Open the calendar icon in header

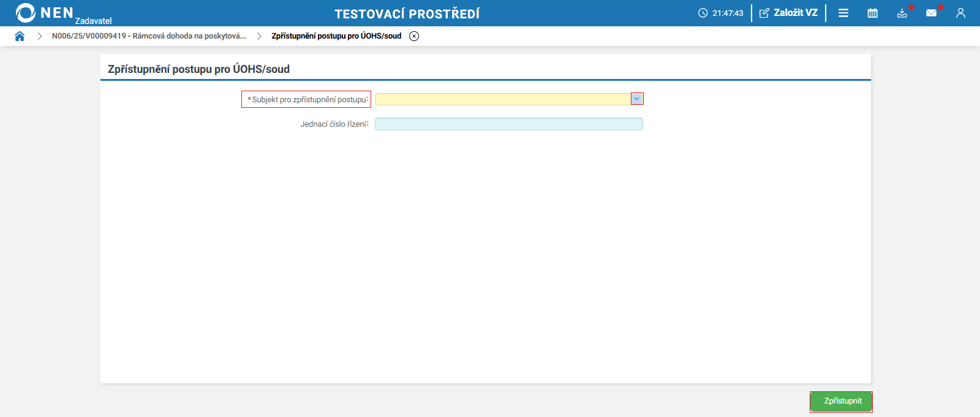[873, 13]
